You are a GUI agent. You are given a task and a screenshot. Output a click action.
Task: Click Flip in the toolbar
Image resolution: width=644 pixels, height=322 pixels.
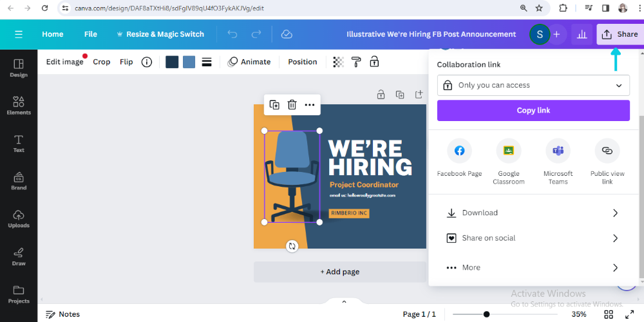[126, 62]
